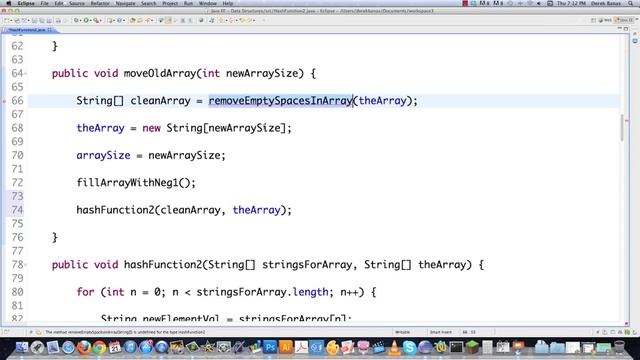
Task: Open Google Chrome from the dock
Action: (99, 347)
